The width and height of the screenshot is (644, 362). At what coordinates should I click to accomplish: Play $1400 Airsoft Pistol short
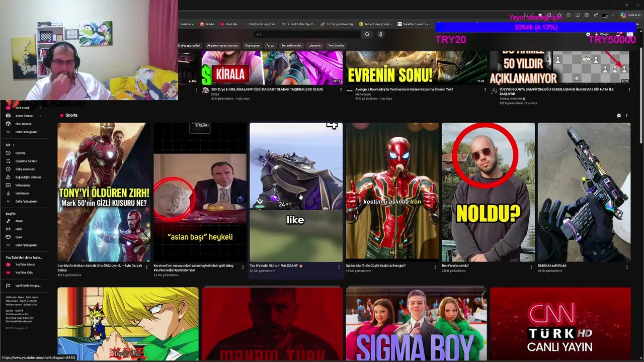click(x=584, y=192)
